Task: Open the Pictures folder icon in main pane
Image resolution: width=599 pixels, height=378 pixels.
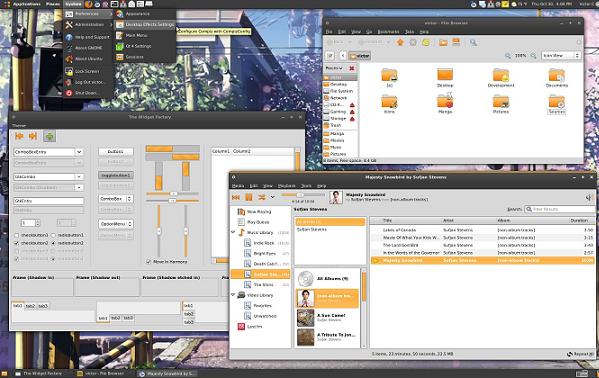Action: click(500, 104)
